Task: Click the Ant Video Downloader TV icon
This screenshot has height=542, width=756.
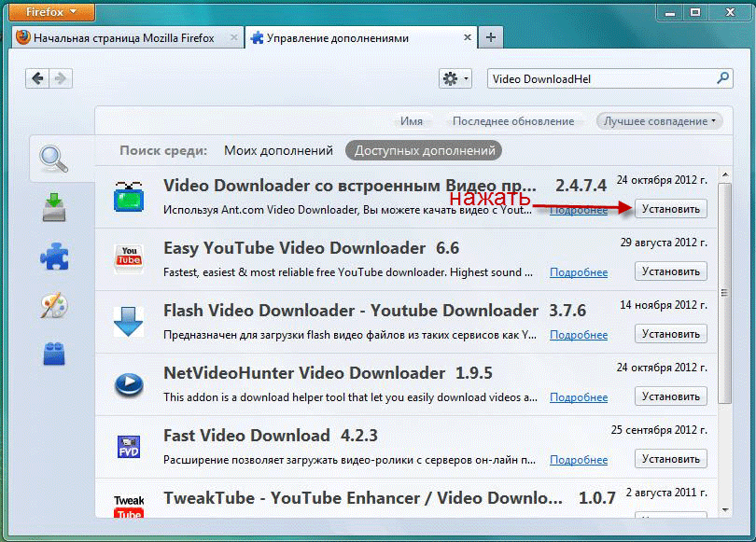Action: click(129, 197)
